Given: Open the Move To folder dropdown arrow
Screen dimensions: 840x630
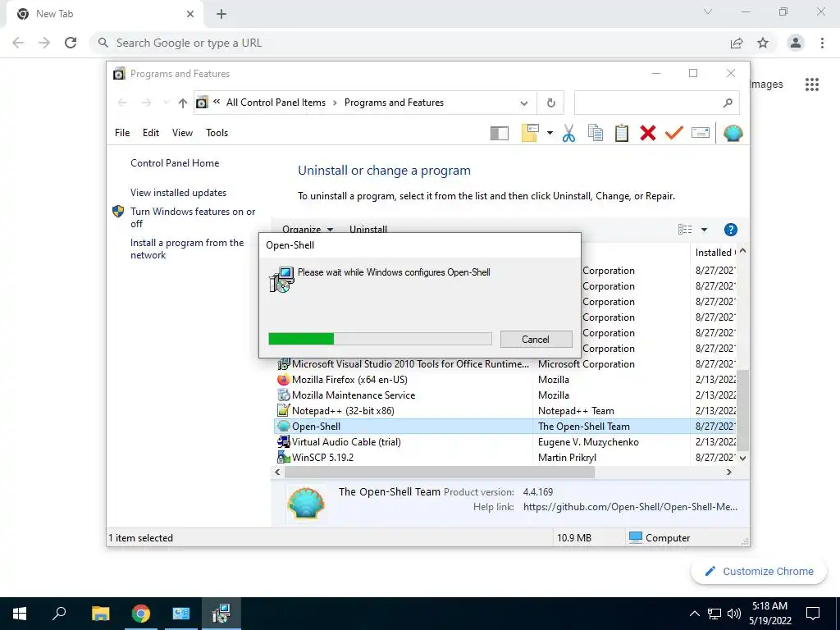Looking at the screenshot, I should click(550, 133).
